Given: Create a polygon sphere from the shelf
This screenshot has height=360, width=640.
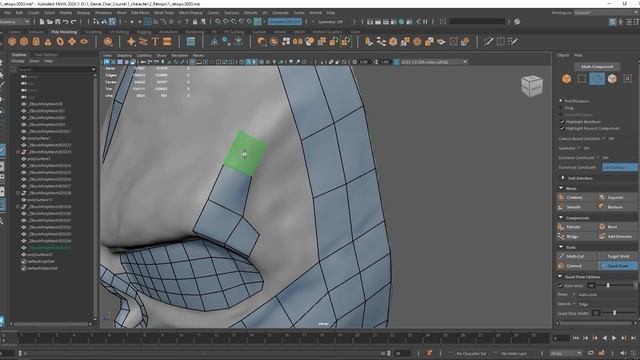Looking at the screenshot, I should (x=12, y=41).
